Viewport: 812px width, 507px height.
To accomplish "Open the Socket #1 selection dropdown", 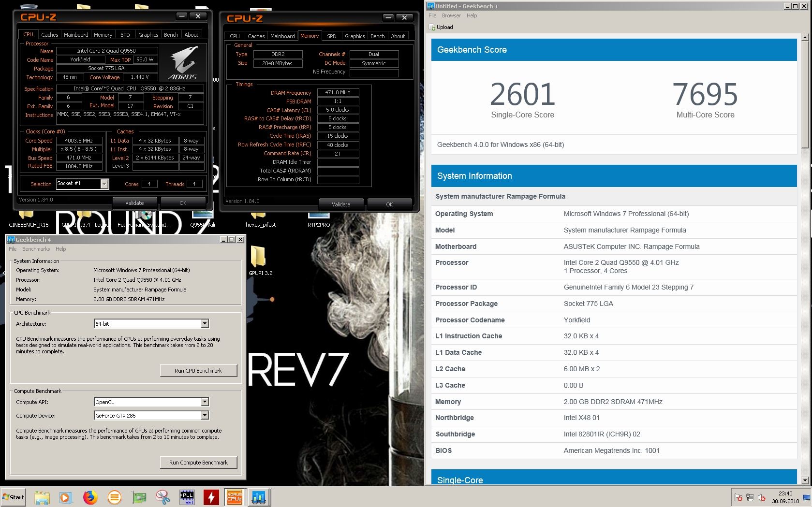I will 104,184.
